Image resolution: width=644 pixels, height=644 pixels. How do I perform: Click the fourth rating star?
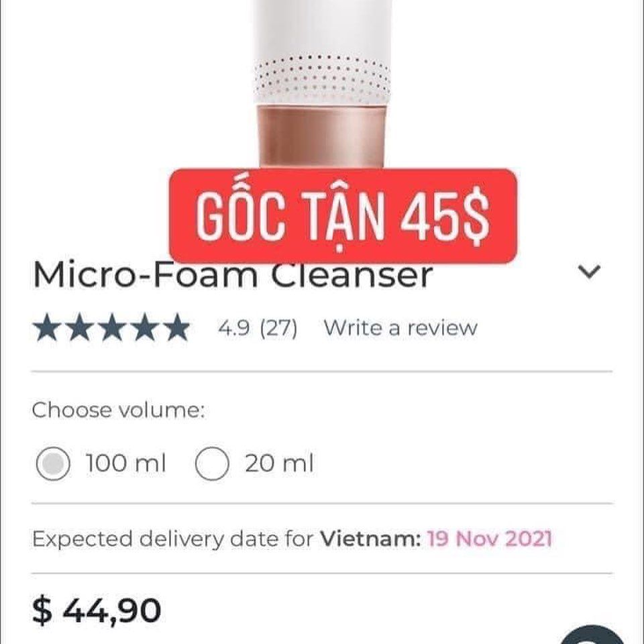point(145,327)
